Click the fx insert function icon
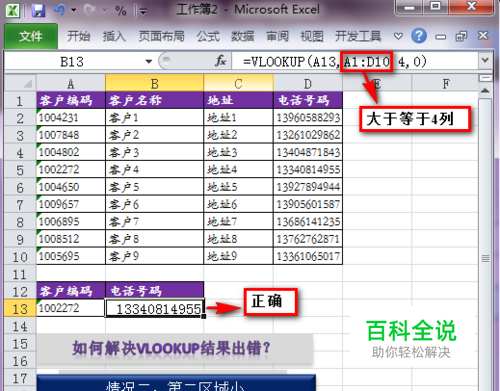The width and height of the screenshot is (500, 391). 221,61
